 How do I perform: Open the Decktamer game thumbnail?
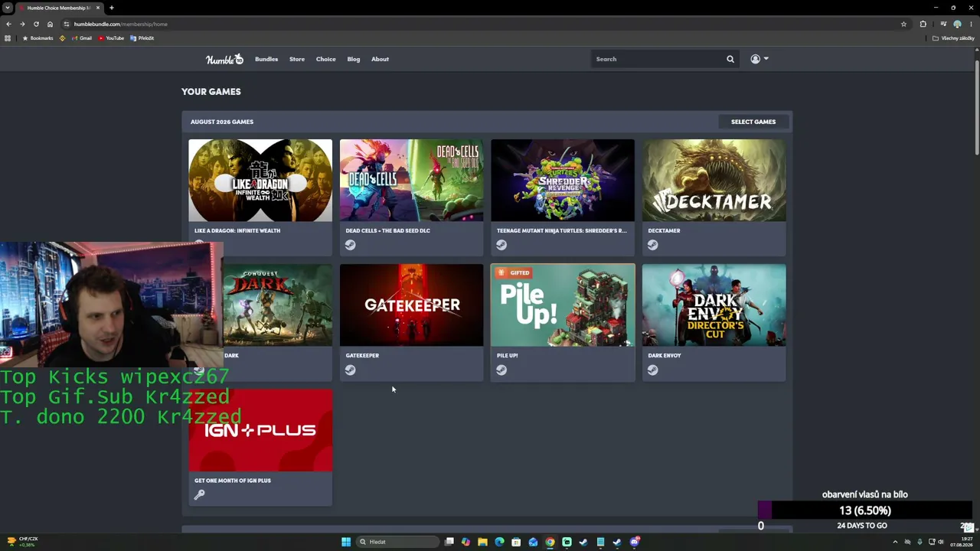(714, 181)
